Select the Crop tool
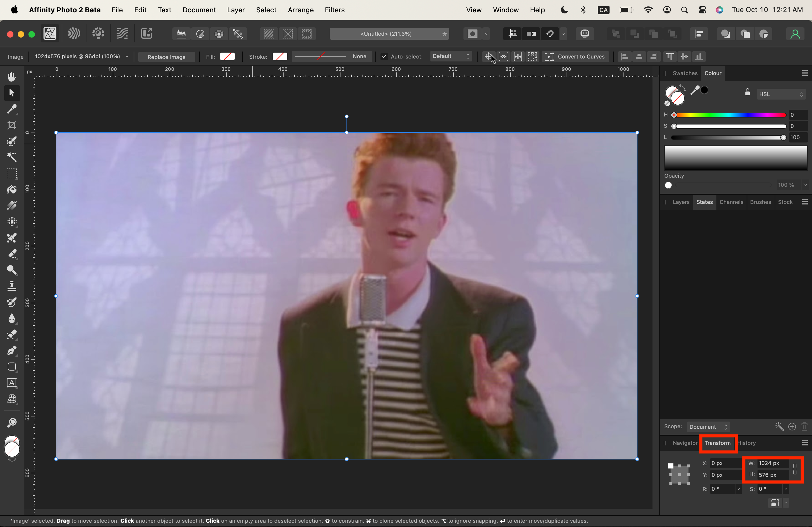This screenshot has height=527, width=812. (12, 125)
